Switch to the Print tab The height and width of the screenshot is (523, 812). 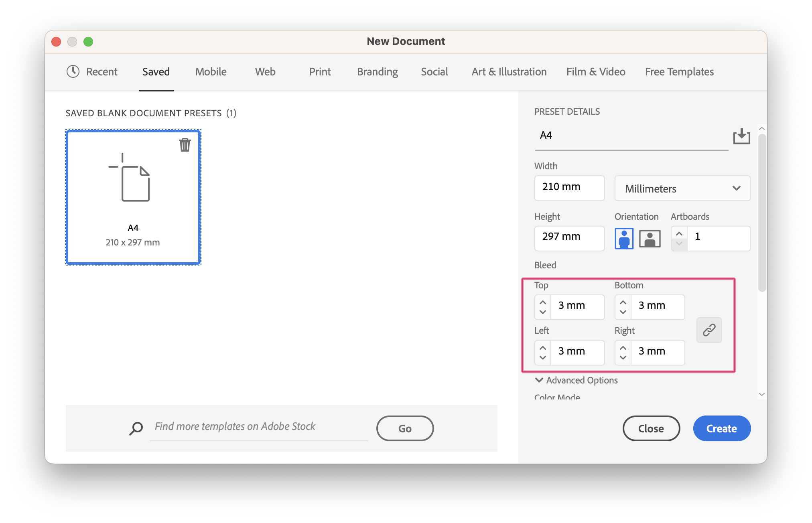pyautogui.click(x=320, y=72)
